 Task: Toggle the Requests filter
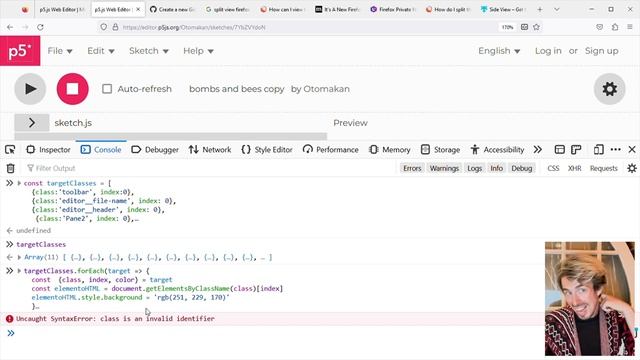coord(604,168)
